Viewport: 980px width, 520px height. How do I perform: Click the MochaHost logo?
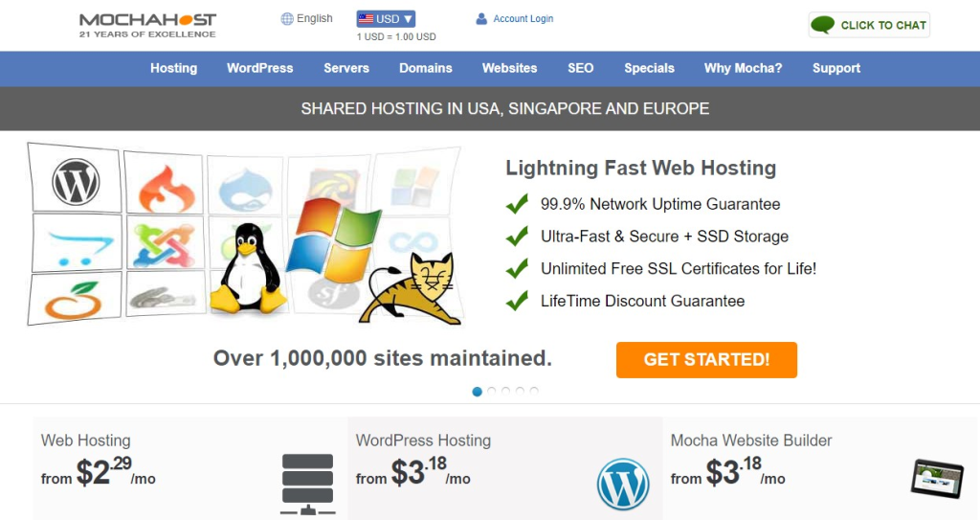coord(147,26)
